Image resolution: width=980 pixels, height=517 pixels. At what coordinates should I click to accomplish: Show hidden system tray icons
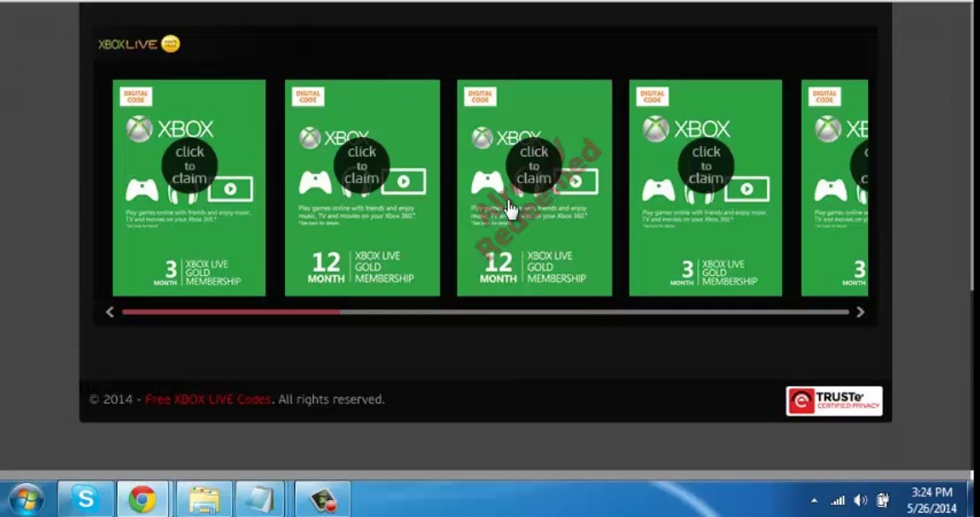(814, 500)
